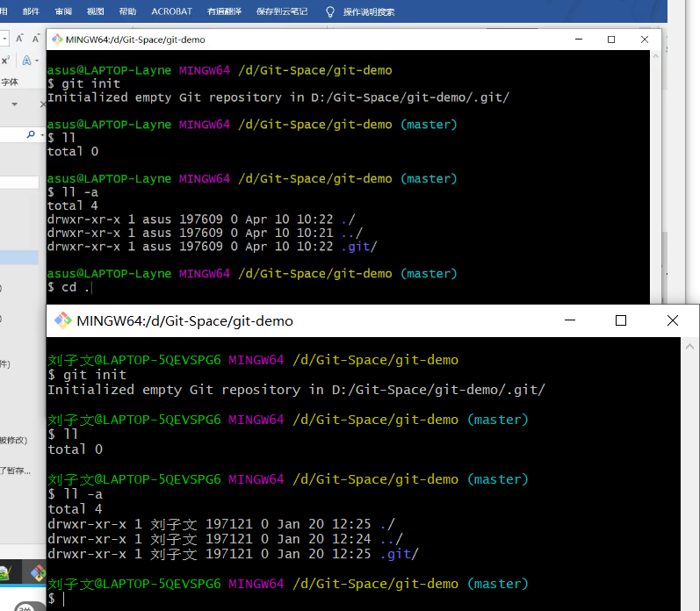Open the 有道翻译 ribbon tab
Screen dimensions: 700x611
(224, 11)
